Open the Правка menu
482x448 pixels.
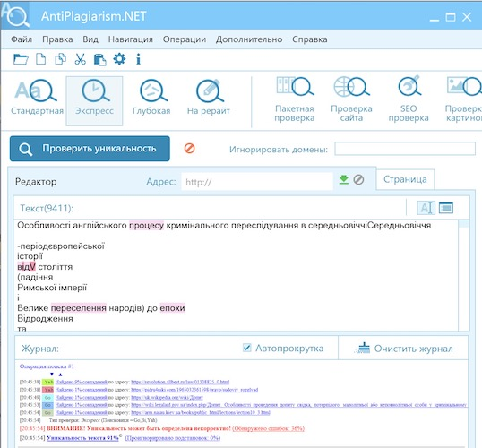point(57,39)
